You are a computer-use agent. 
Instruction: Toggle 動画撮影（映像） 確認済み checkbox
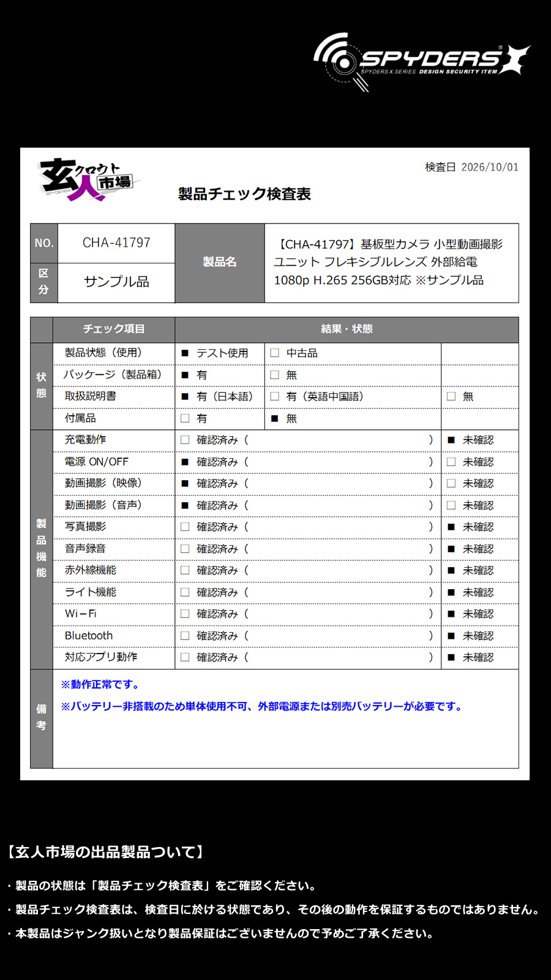click(185, 483)
